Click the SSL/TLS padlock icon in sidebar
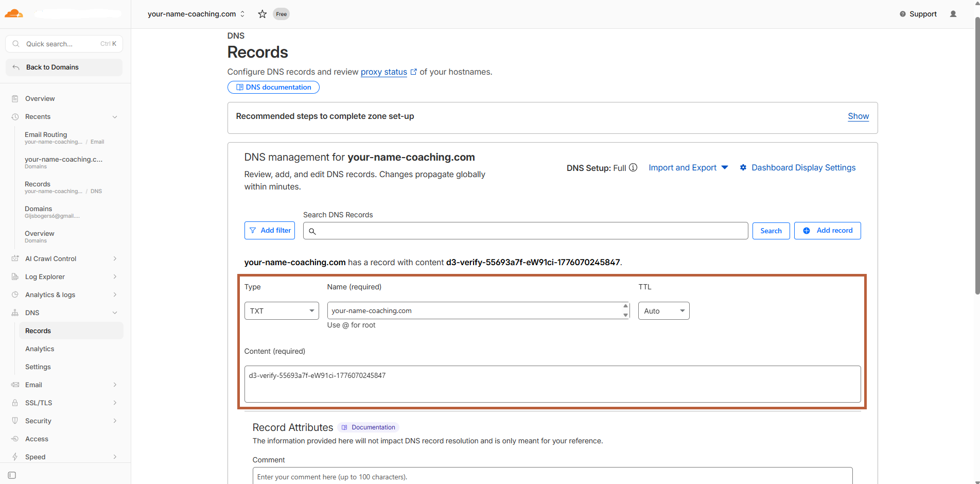This screenshot has height=484, width=980. tap(15, 403)
